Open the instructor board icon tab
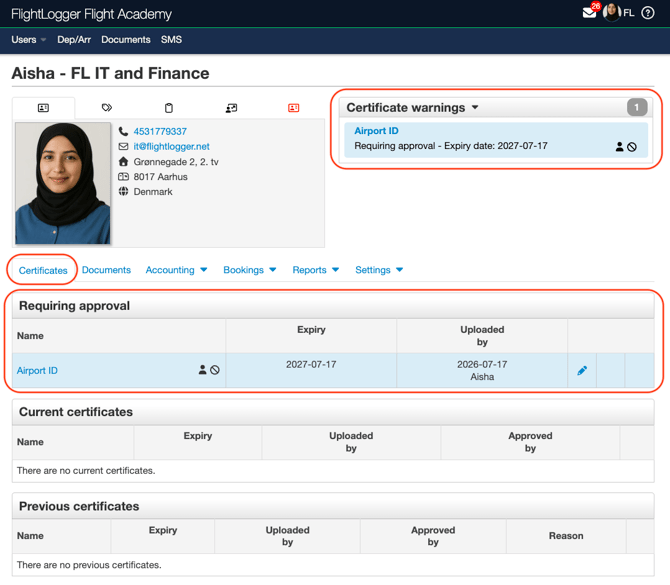The height and width of the screenshot is (585, 670). [231, 108]
